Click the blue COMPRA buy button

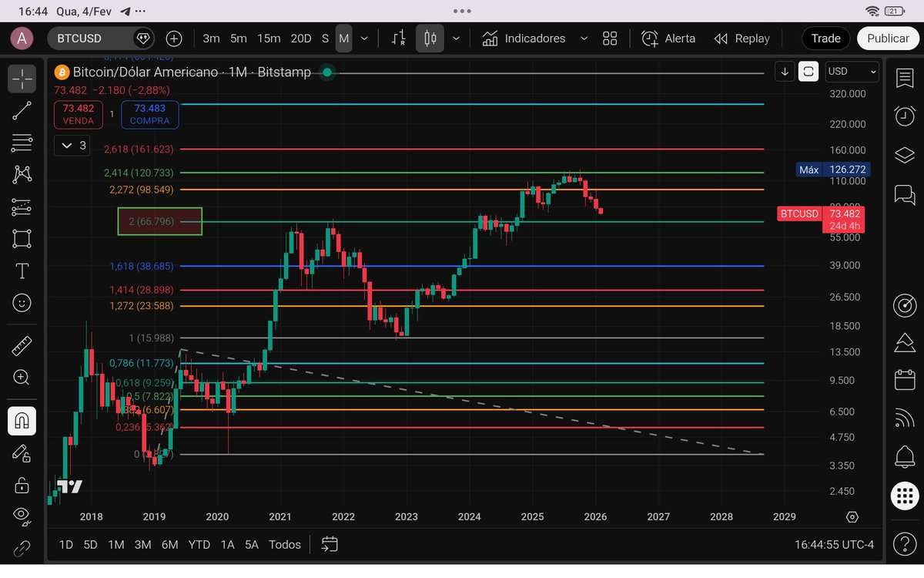point(150,114)
